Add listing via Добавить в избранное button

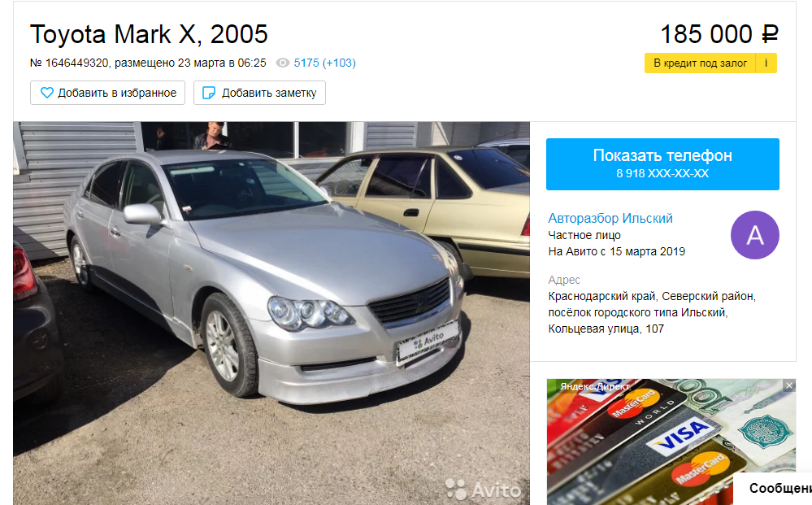point(108,93)
